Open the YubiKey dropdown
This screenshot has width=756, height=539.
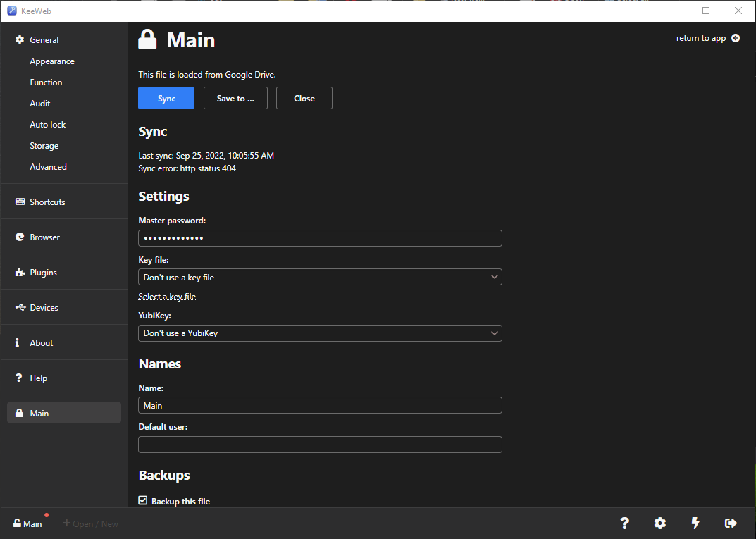point(320,333)
